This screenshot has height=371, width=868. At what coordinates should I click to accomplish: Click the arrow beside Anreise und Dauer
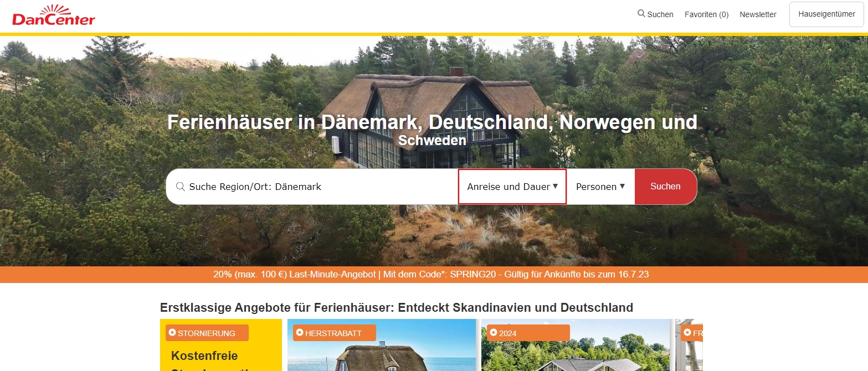click(x=556, y=187)
